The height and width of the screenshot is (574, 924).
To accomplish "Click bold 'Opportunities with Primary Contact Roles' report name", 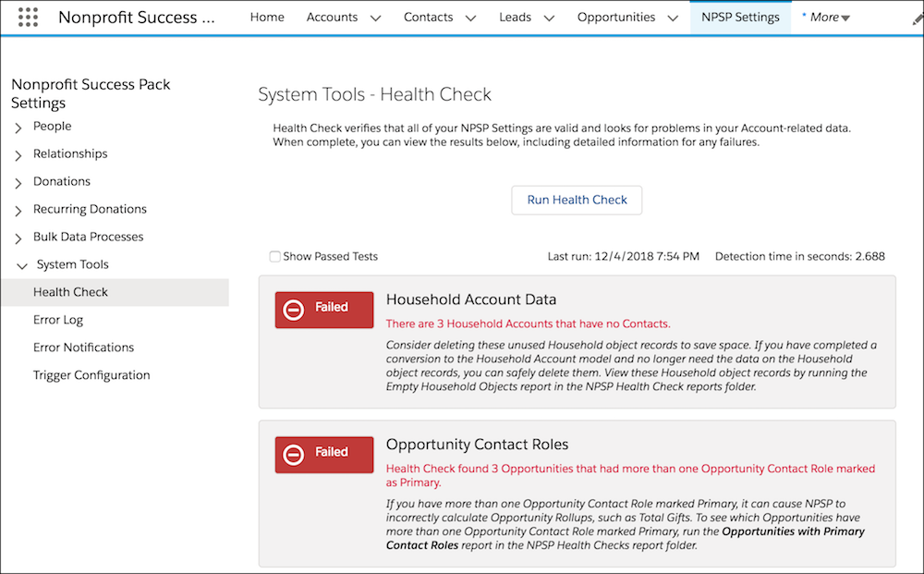I will [x=626, y=538].
